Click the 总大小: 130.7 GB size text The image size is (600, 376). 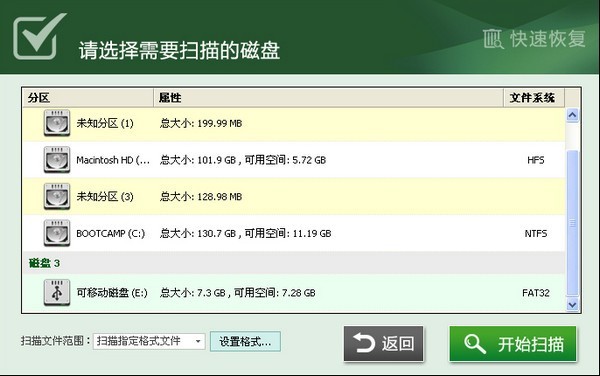coord(197,233)
